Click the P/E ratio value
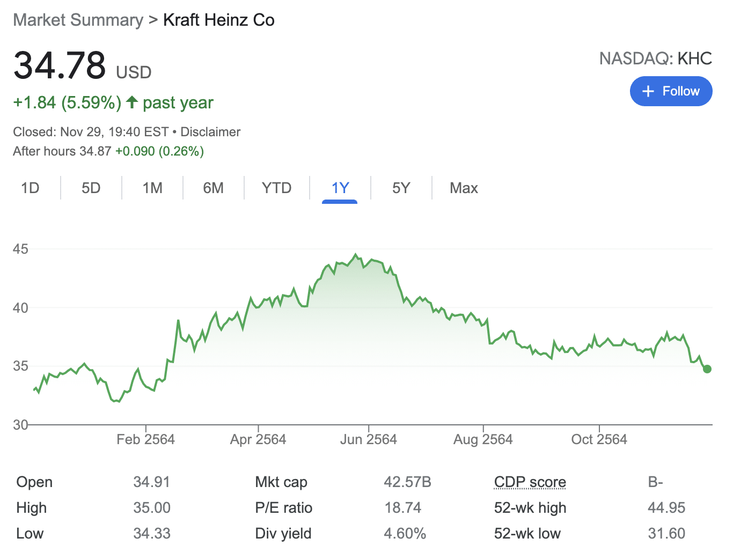Screen dimensions: 733x560 pyautogui.click(x=403, y=507)
